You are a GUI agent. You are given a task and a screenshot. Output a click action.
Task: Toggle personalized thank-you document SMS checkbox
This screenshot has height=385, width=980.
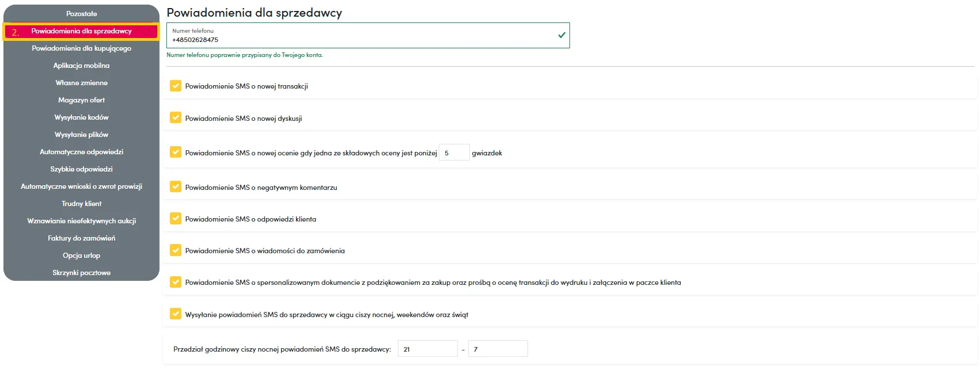tap(176, 282)
